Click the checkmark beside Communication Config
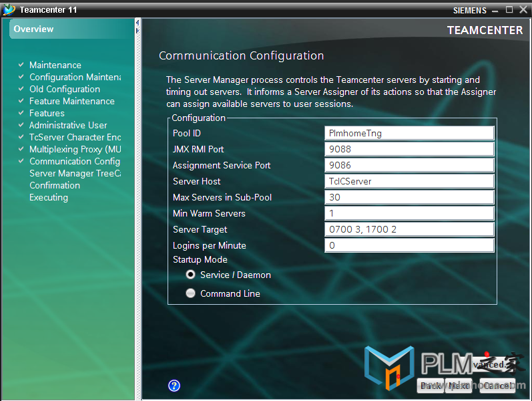 pyautogui.click(x=21, y=161)
